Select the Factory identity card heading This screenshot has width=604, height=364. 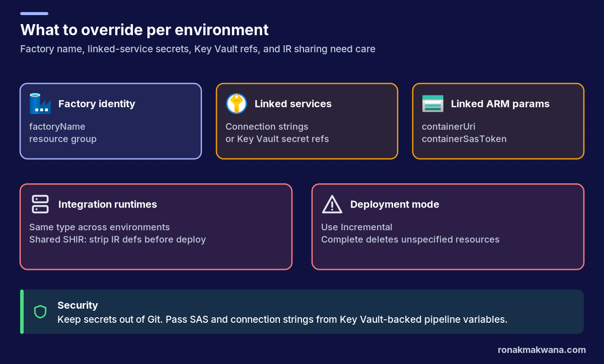97,104
